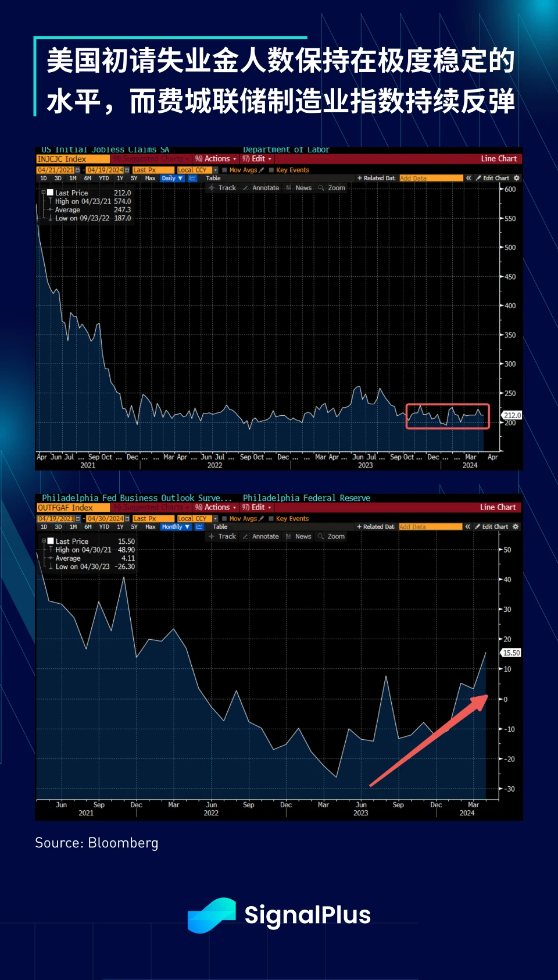This screenshot has height=980, width=558.
Task: Click the collapse double-arrow icon in the Philadelphia Fed chart
Action: tap(467, 526)
